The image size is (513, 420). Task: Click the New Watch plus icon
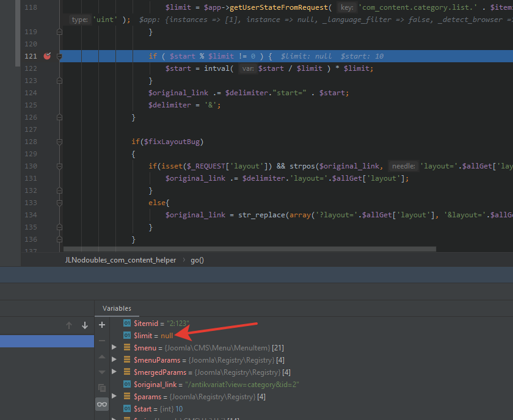click(x=102, y=325)
